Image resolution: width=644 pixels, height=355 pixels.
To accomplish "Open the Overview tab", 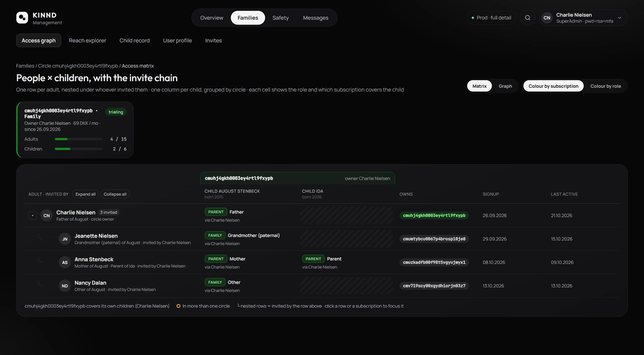I will click(212, 18).
